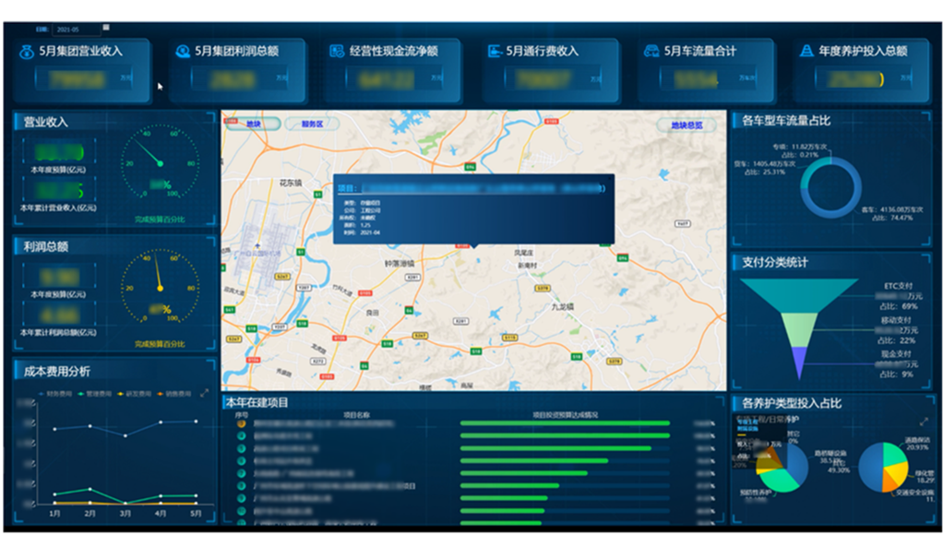Click the 经营性现金流净额 card icon
This screenshot has height=560, width=943.
(338, 52)
